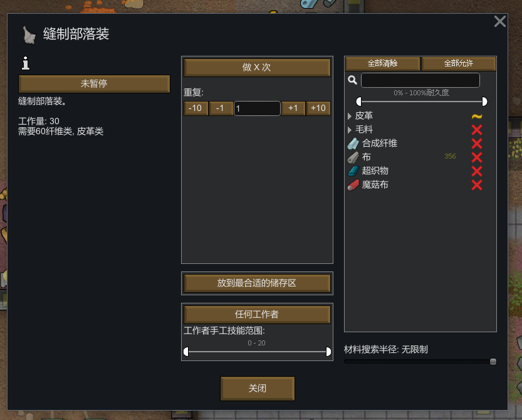Select the 合成纤维 material icon
Viewport: 522px width, 420px height.
353,144
